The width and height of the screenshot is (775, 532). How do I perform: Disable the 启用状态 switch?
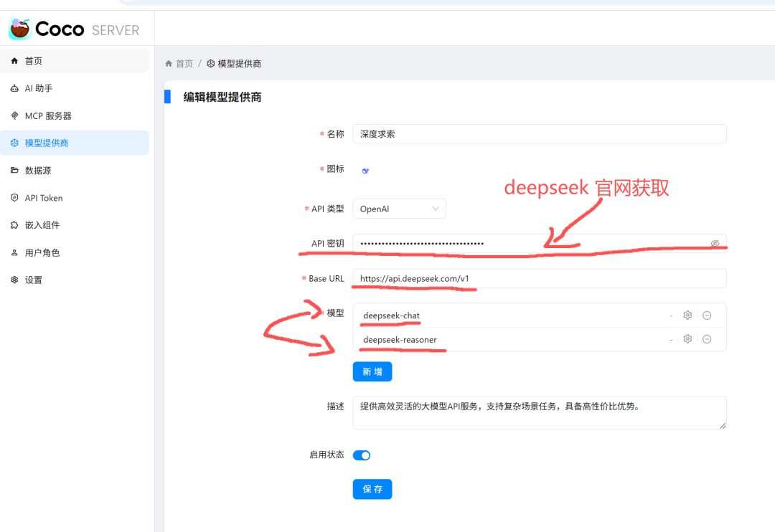(x=362, y=455)
